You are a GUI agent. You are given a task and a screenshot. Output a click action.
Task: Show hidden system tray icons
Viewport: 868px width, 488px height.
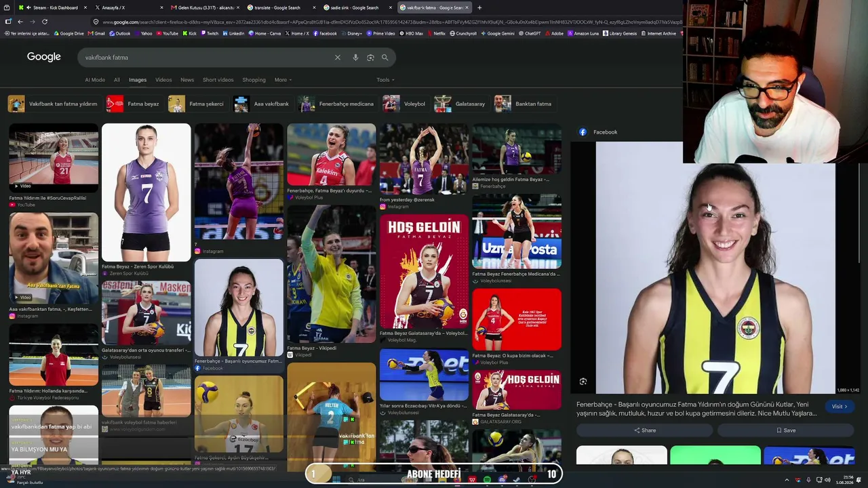[x=787, y=480]
